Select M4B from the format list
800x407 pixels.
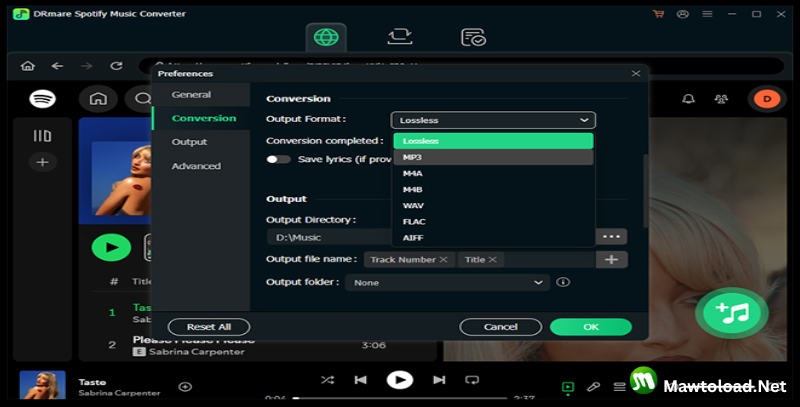pos(493,190)
